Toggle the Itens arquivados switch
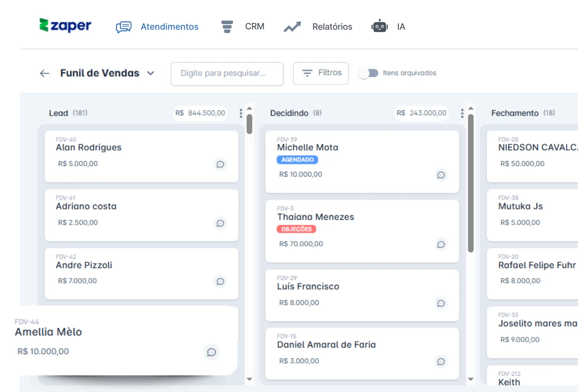 369,73
